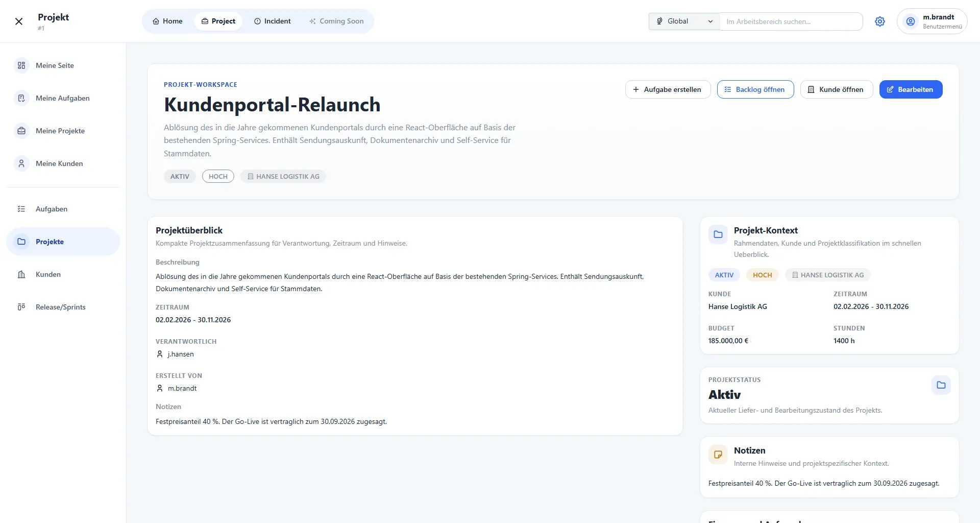
Task: Click the Notizen sticky-note icon
Action: [718, 455]
